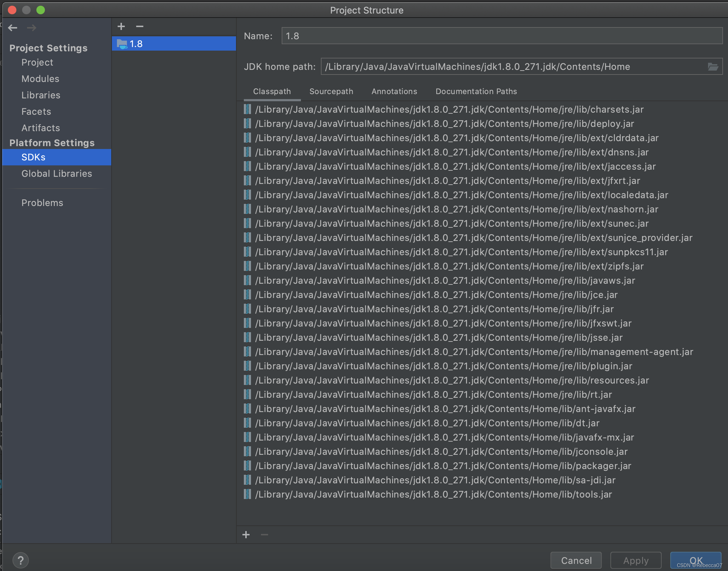Click the forward navigation arrow

pos(31,28)
